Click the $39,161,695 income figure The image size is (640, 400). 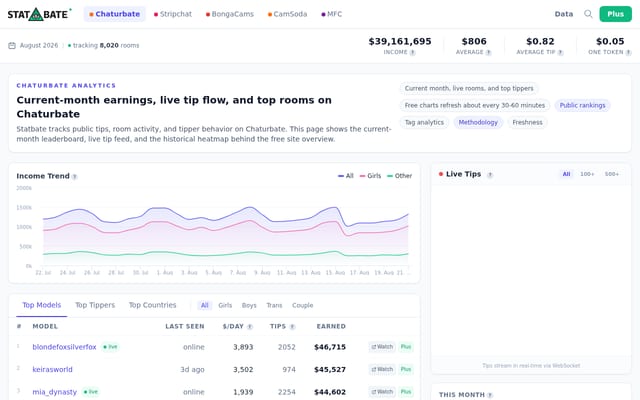pos(400,41)
